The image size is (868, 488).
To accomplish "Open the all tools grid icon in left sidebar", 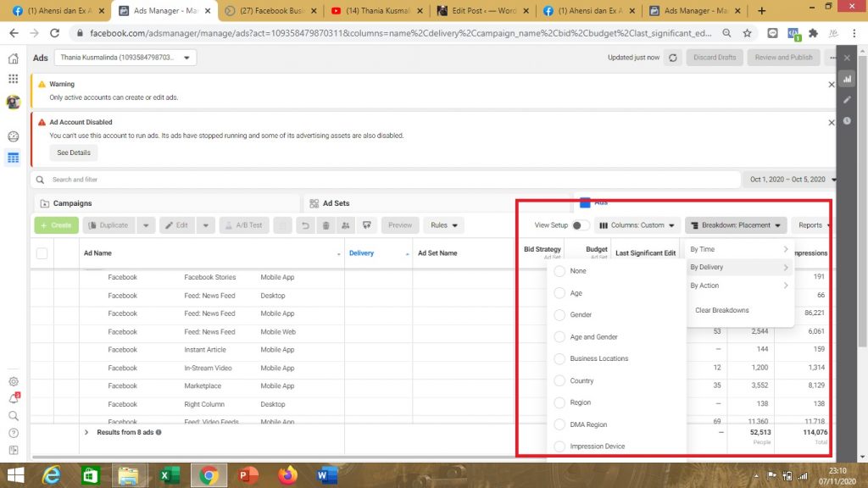I will [14, 79].
